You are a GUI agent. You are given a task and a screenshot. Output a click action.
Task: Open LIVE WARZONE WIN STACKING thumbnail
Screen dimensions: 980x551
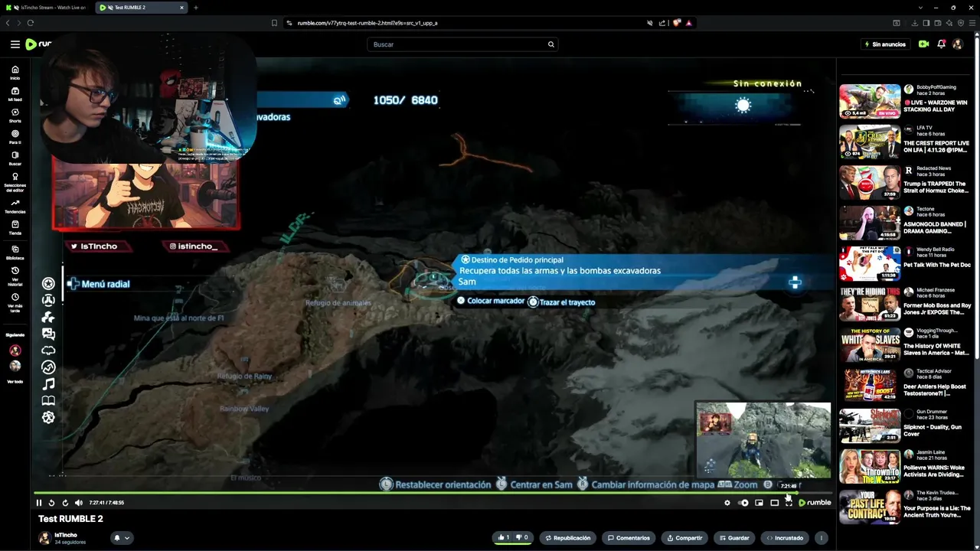pyautogui.click(x=870, y=101)
